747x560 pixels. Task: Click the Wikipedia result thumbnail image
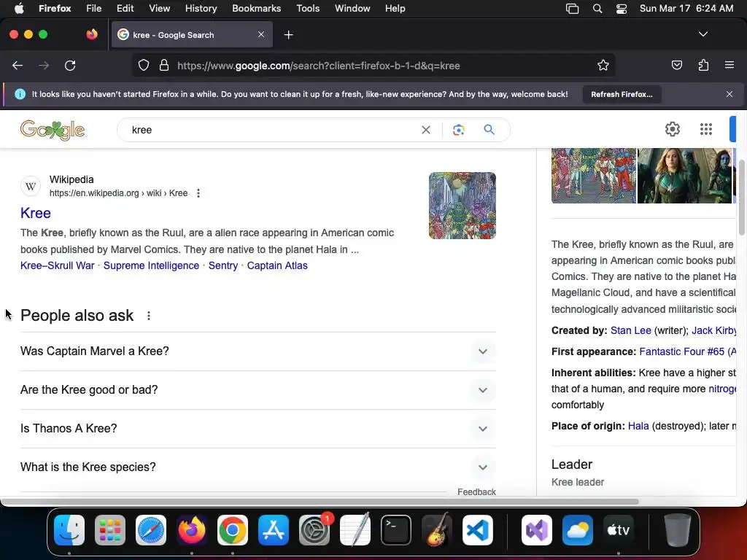[462, 205]
